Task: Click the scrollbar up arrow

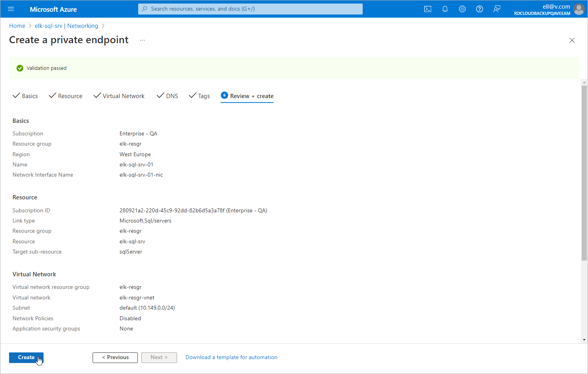Action: click(584, 82)
